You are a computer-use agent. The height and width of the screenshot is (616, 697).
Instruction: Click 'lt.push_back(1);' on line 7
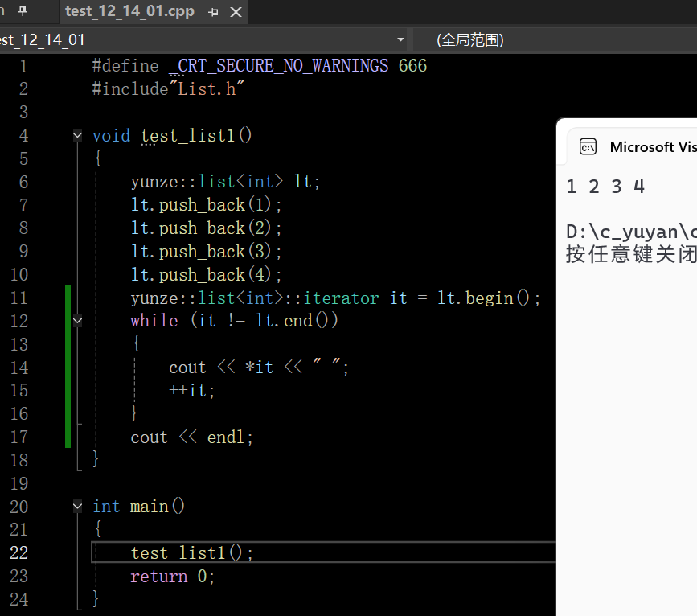pos(206,205)
